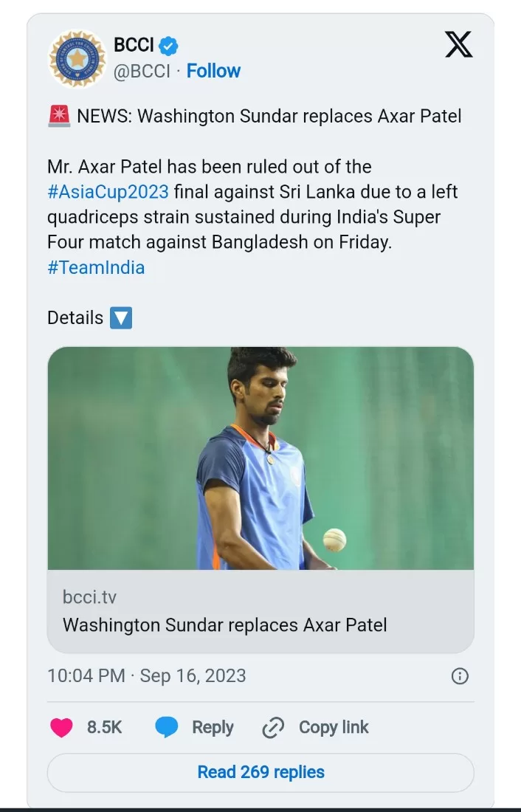Open the bcci.tv article card title
Screen dimensions: 521x812
[x=225, y=625]
